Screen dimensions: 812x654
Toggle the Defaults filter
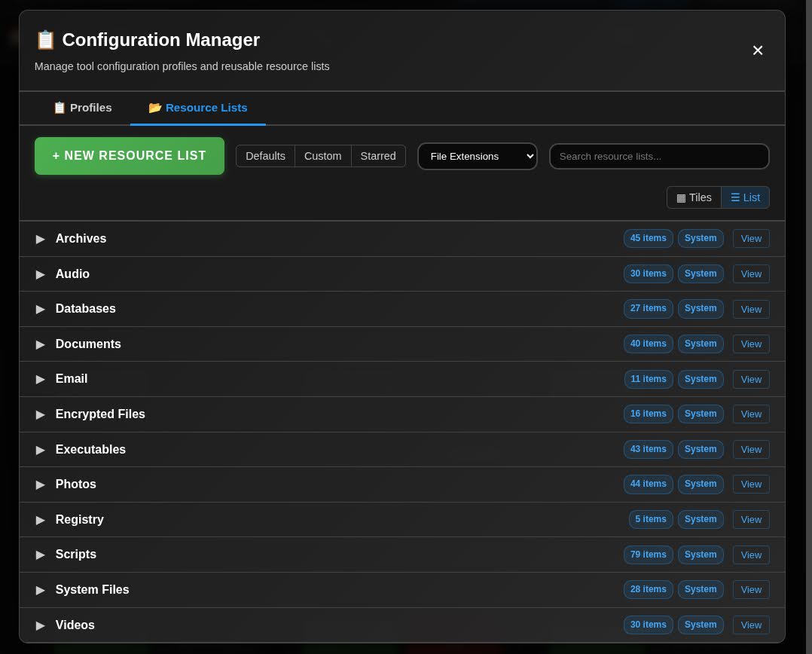tap(265, 156)
